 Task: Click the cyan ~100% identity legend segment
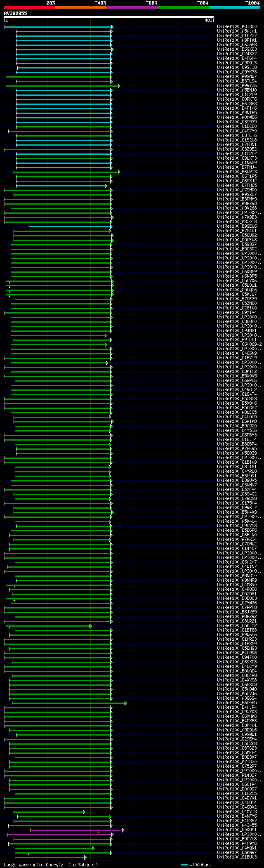point(234,7)
